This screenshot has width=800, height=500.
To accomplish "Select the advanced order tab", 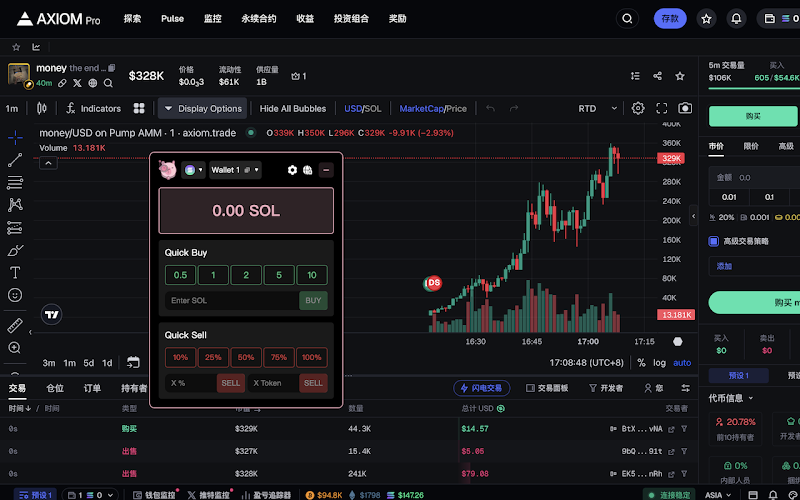I will 786,146.
